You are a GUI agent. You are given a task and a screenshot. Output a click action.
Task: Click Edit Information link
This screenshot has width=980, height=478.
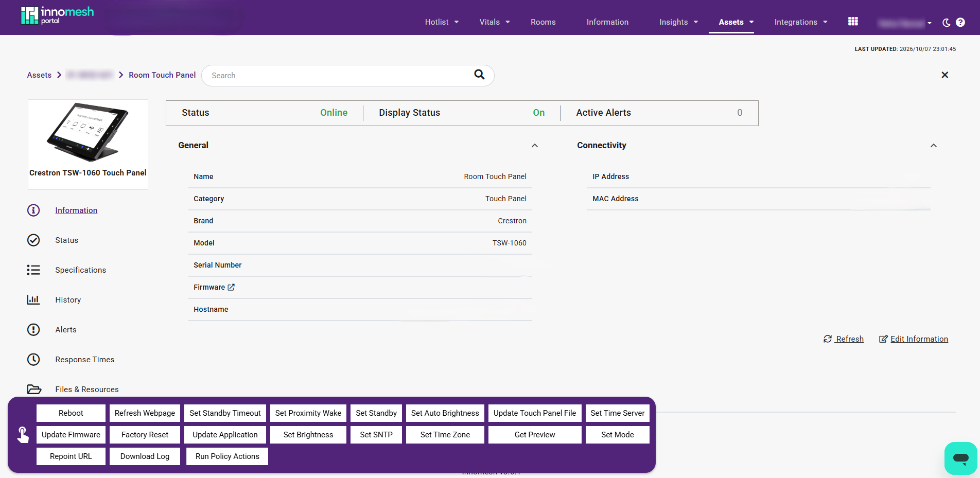(914, 339)
